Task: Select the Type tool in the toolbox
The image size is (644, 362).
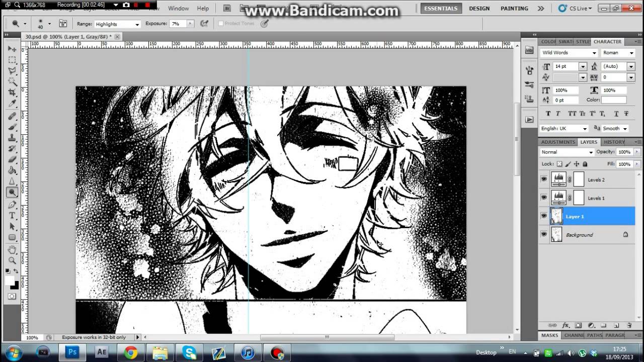Action: click(12, 216)
